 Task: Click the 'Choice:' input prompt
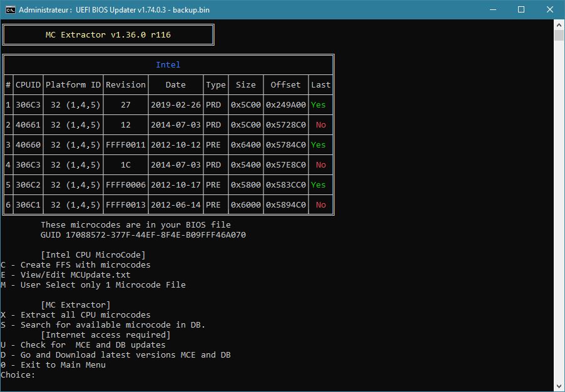tap(18, 374)
